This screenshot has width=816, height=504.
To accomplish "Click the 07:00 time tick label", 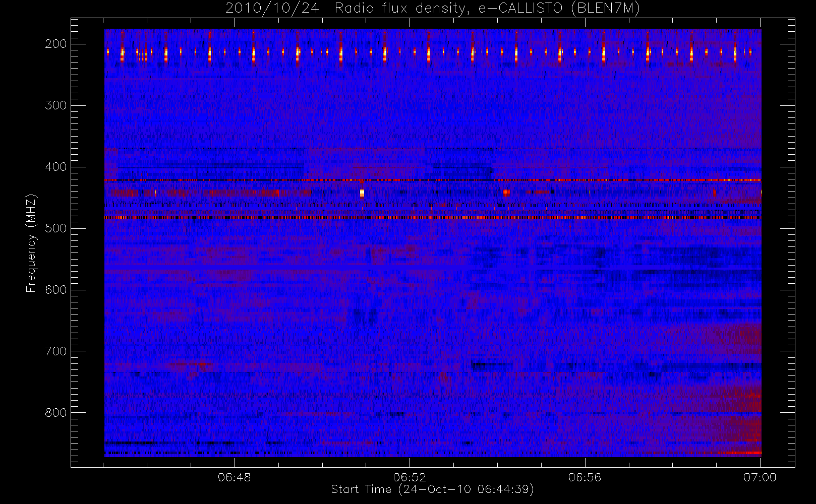I will [760, 477].
